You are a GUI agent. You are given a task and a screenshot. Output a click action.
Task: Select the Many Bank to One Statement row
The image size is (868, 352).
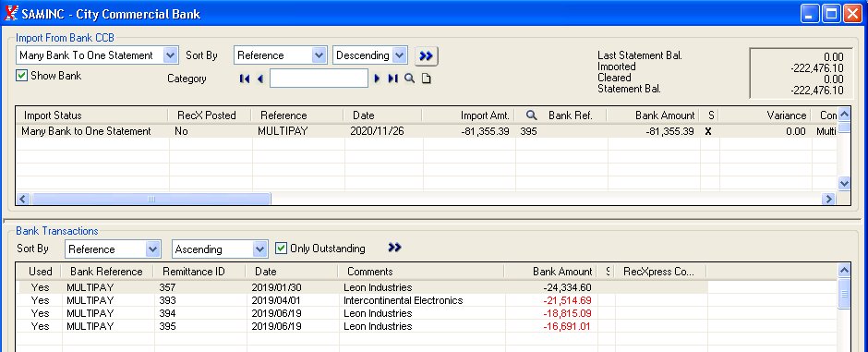(x=427, y=131)
